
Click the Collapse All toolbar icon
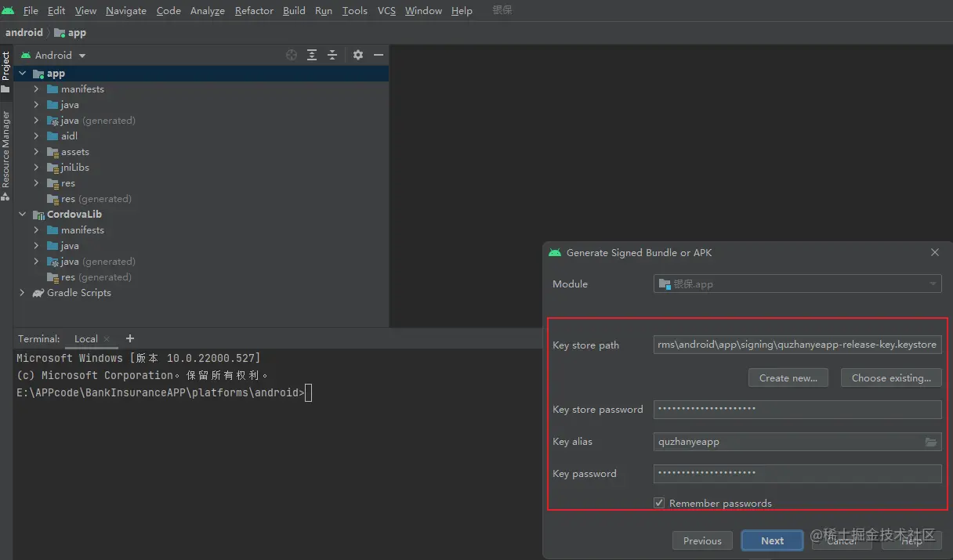tap(332, 55)
